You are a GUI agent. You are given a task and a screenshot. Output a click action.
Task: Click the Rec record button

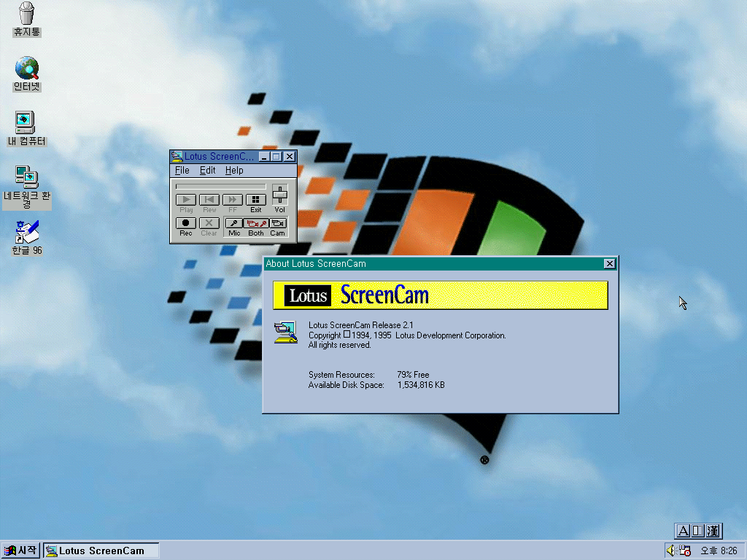[x=186, y=223]
